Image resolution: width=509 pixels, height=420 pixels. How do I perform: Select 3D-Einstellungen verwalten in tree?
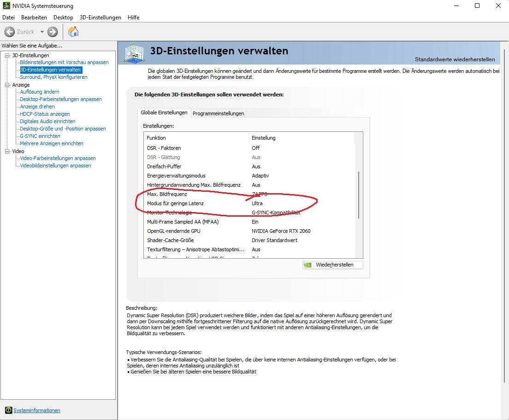50,70
